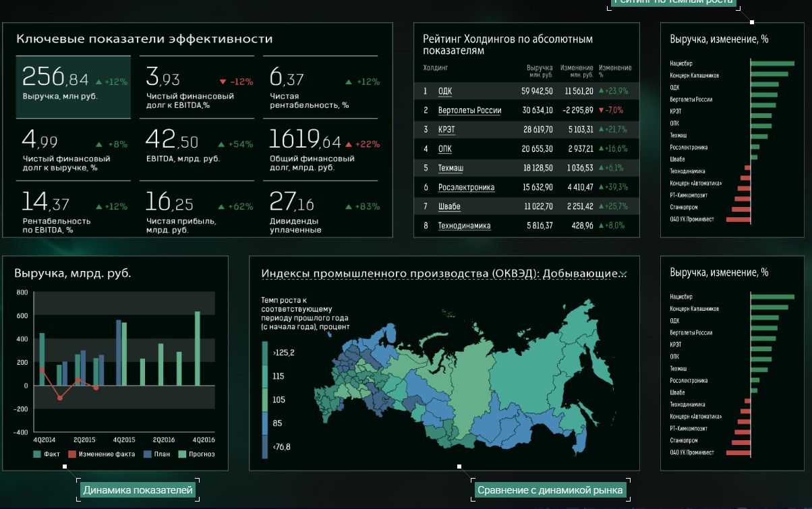Click the green up triangle beside +54%
The image size is (812, 509).
[223, 144]
